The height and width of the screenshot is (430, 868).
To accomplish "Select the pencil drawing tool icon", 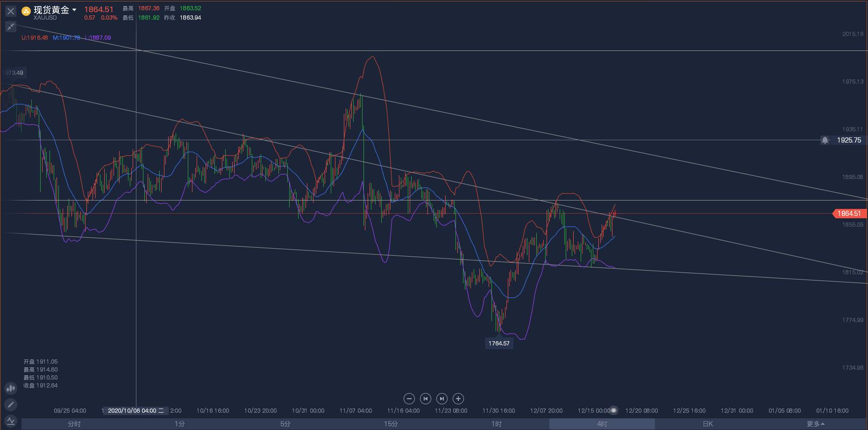I will pos(10,404).
